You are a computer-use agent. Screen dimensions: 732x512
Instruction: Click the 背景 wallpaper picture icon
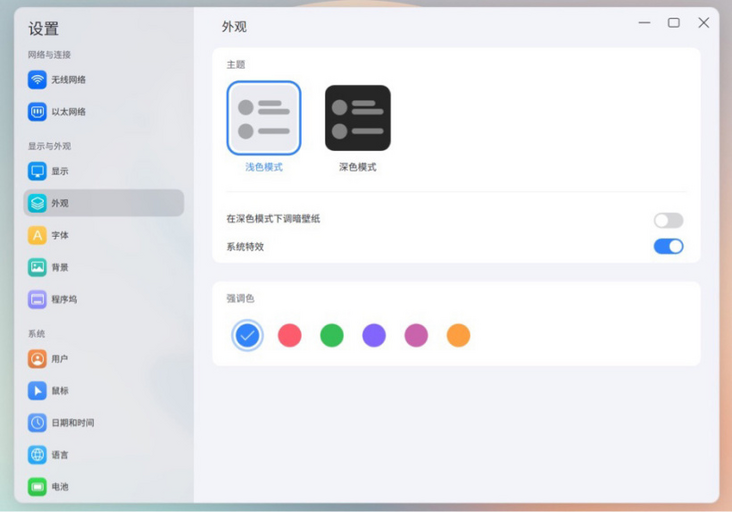[x=37, y=267]
